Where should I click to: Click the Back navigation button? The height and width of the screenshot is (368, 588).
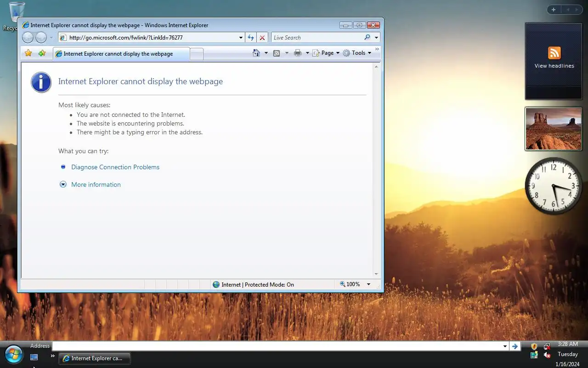coord(28,38)
